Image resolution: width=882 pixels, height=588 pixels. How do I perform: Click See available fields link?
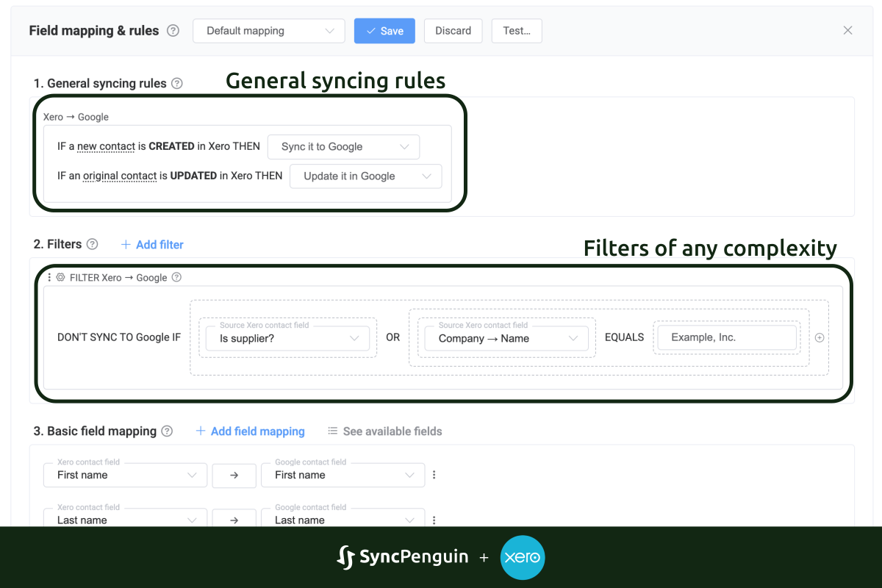coord(385,431)
